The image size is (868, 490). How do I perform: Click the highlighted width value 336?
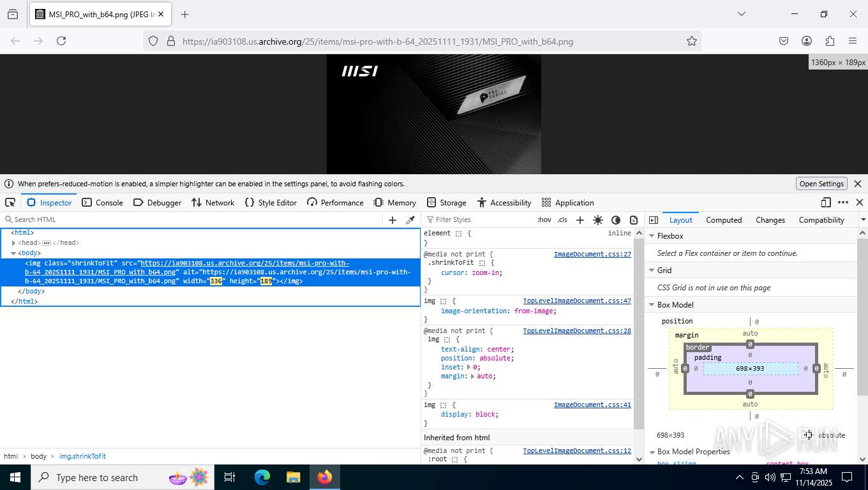tap(216, 281)
